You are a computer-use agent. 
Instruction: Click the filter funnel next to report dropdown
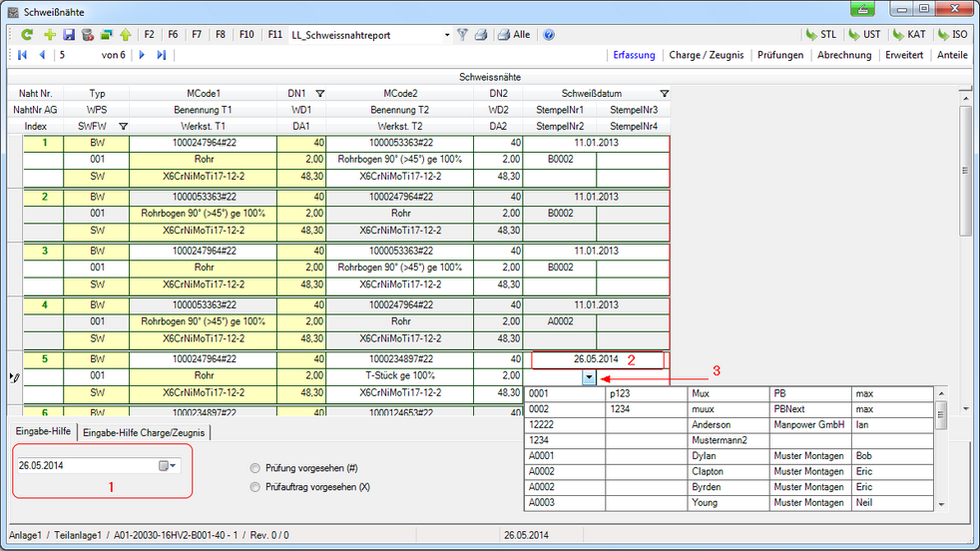click(x=462, y=34)
